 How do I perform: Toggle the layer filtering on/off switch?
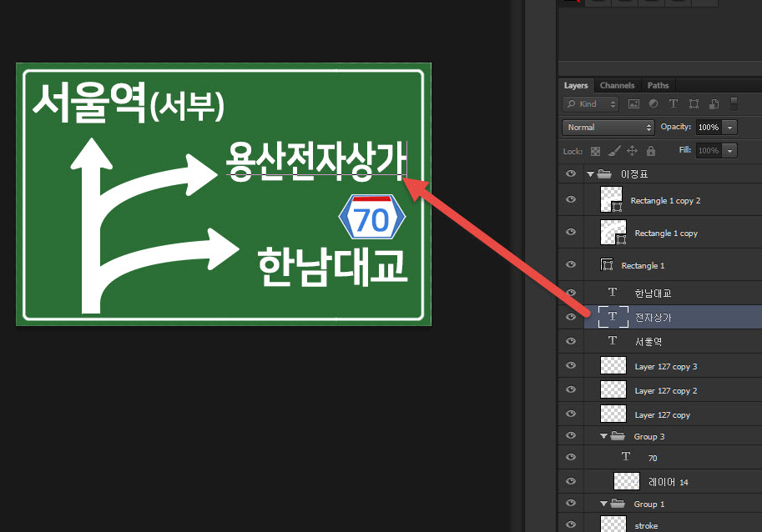734,104
